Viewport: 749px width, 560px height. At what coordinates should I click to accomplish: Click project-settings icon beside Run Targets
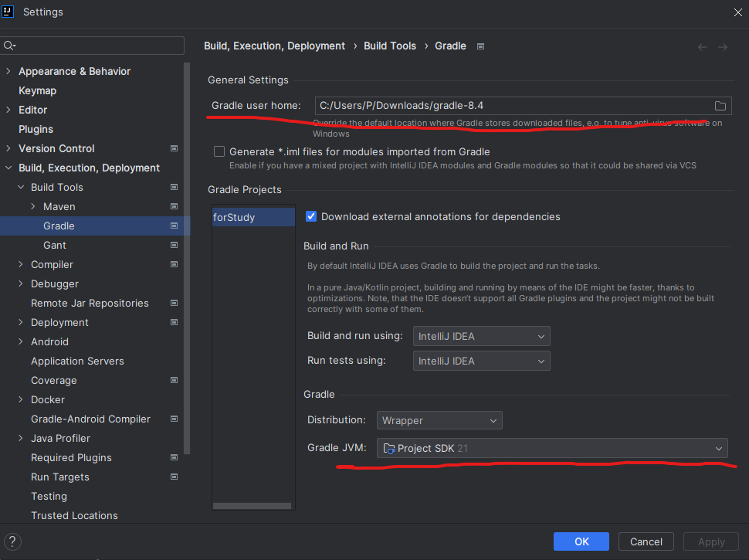(x=175, y=477)
